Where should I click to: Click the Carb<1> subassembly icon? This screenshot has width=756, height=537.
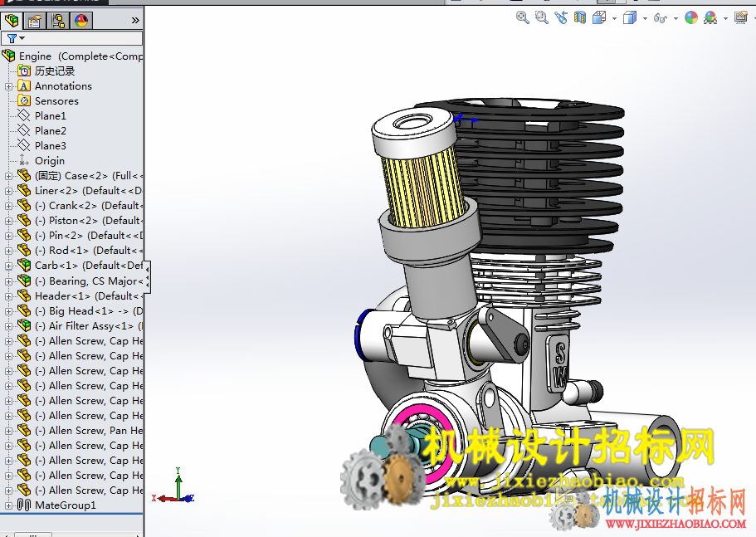[x=24, y=265]
